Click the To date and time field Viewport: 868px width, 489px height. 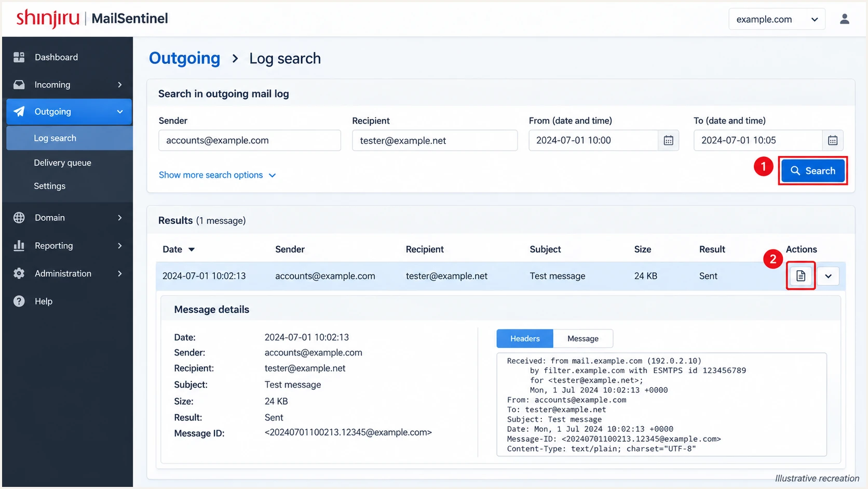click(x=758, y=140)
